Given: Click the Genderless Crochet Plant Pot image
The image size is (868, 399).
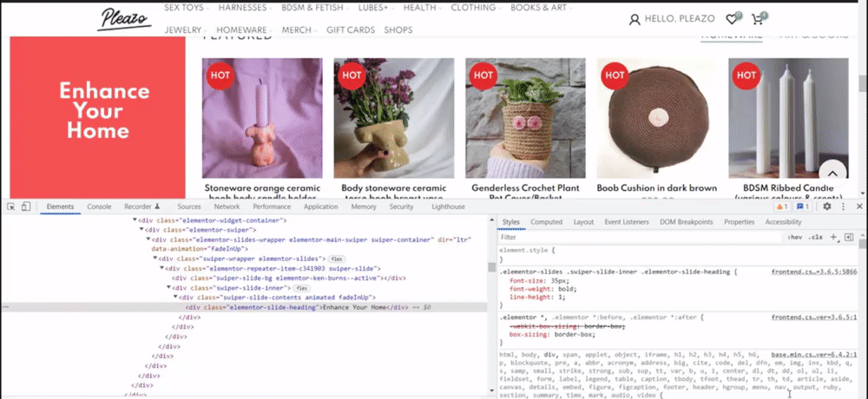Looking at the screenshot, I should 525,118.
